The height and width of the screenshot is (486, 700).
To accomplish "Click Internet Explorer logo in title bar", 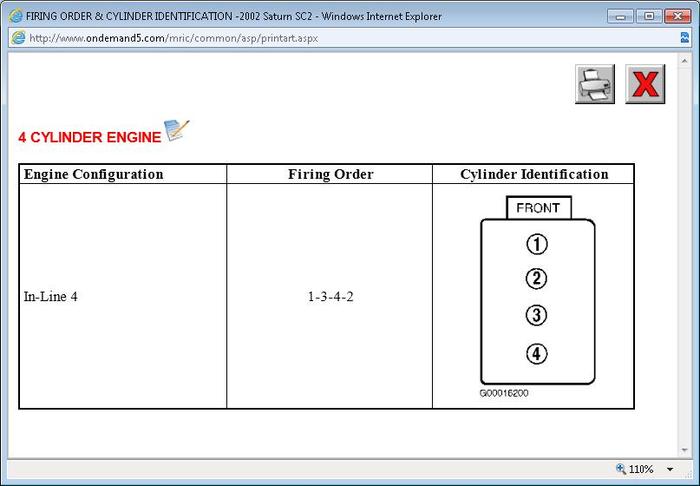I will coord(16,16).
